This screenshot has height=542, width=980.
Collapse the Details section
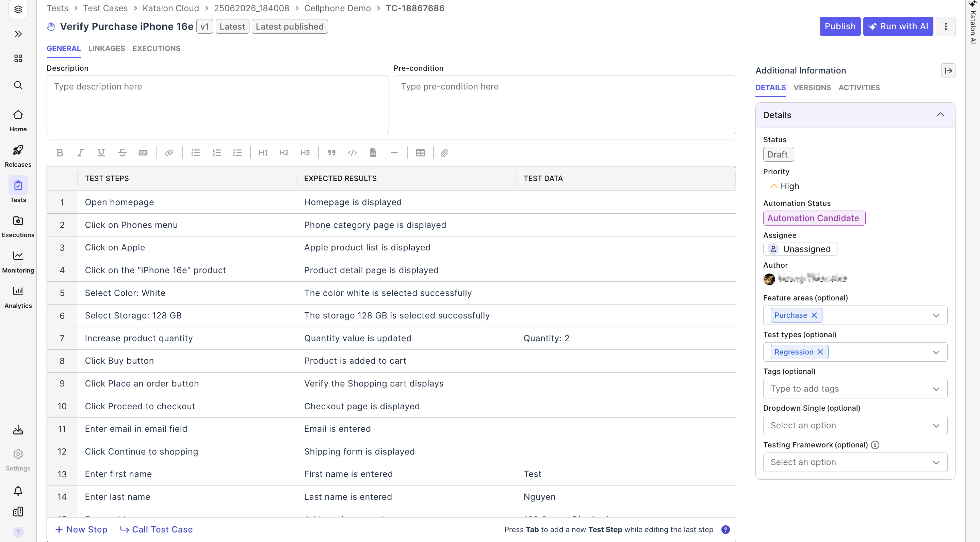coord(940,115)
